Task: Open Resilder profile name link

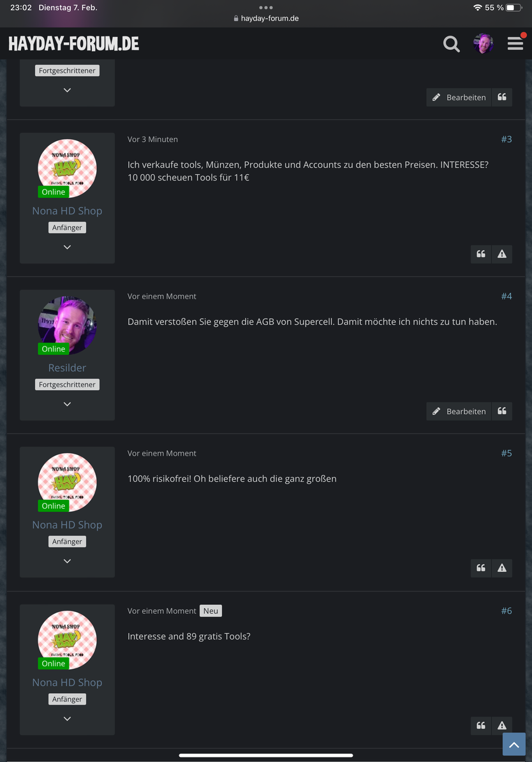Action: pyautogui.click(x=67, y=368)
